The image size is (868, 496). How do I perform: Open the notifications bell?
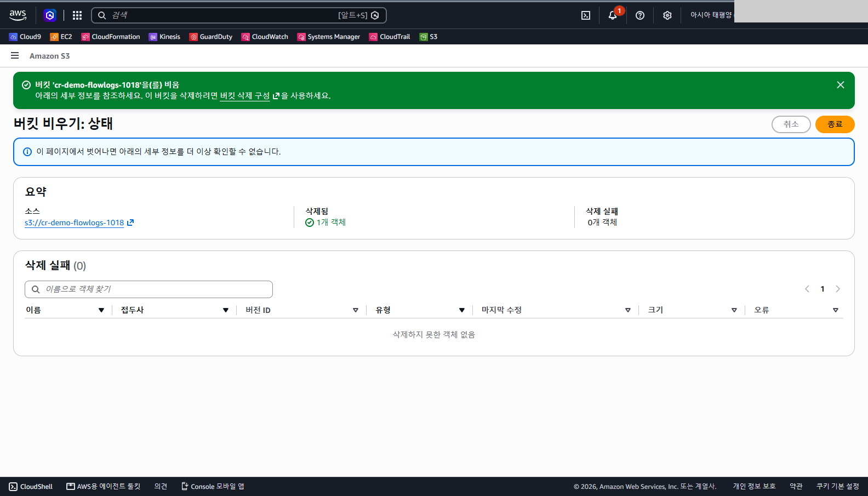coord(613,15)
